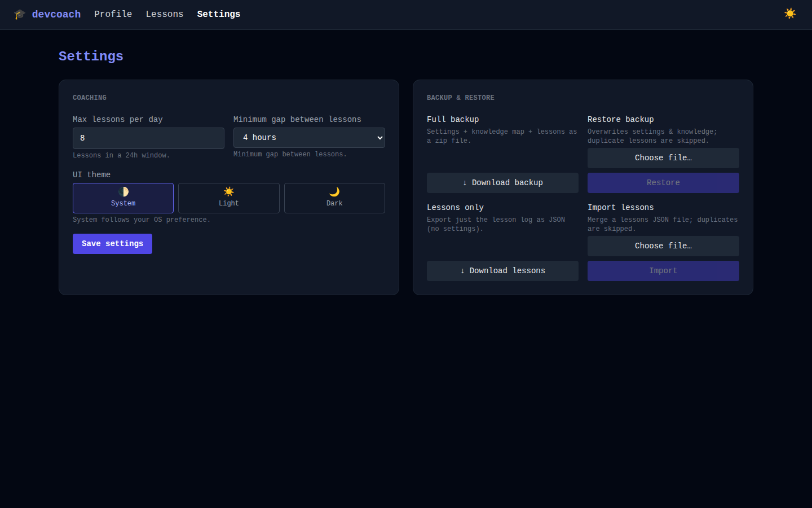Click the crescent moon Dark theme icon
Viewport: 812px width, 508px height.
(x=334, y=192)
